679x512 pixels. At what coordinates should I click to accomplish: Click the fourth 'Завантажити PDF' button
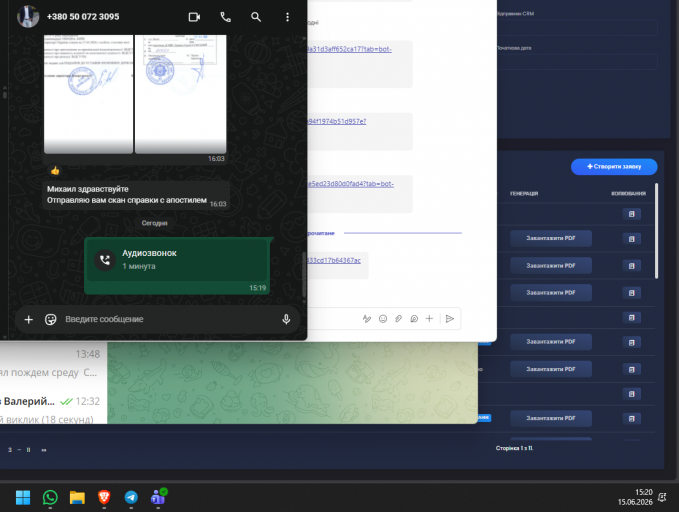coord(551,342)
